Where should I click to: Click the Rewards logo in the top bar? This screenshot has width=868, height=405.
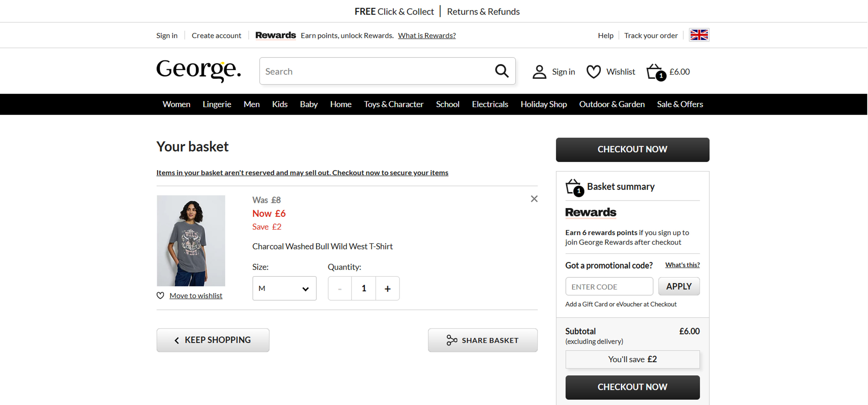tap(275, 36)
